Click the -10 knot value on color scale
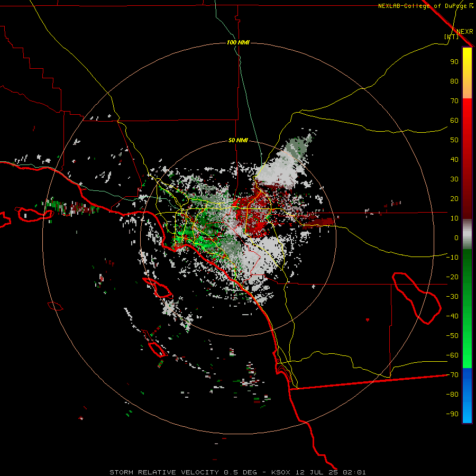Screen dimensions: 476x476 (452, 258)
